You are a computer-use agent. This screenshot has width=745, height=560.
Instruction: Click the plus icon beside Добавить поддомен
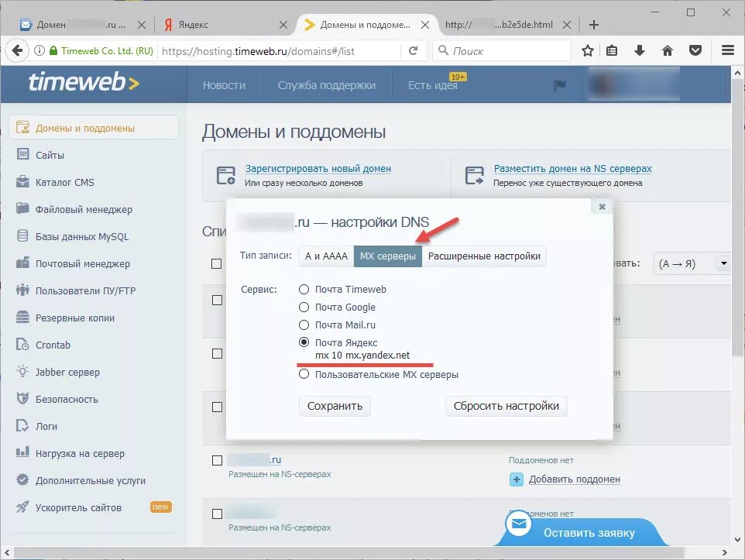tap(517, 479)
